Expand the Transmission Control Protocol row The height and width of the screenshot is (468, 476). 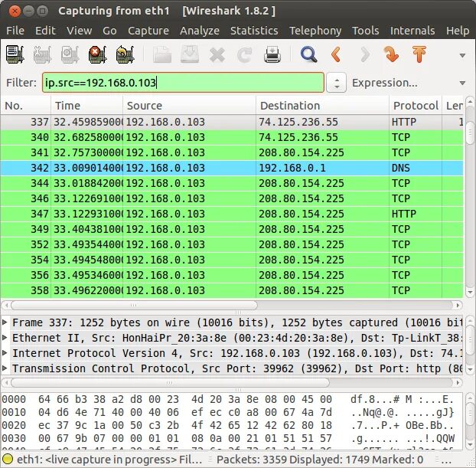tap(5, 368)
